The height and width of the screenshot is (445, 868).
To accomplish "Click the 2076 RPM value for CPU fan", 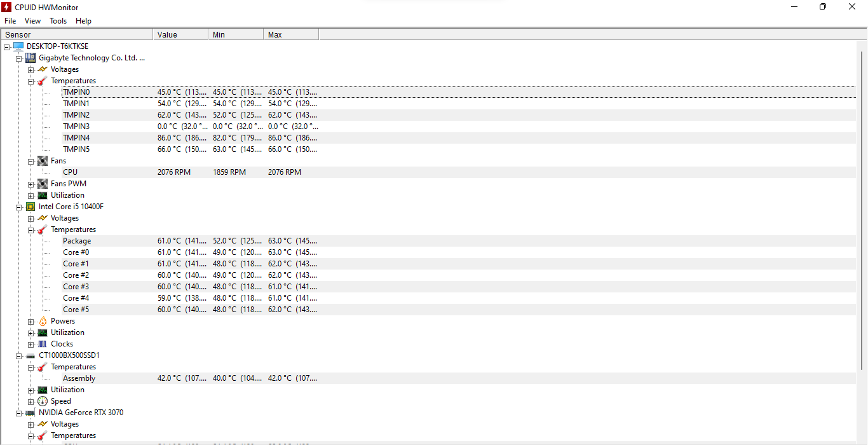I will (174, 172).
